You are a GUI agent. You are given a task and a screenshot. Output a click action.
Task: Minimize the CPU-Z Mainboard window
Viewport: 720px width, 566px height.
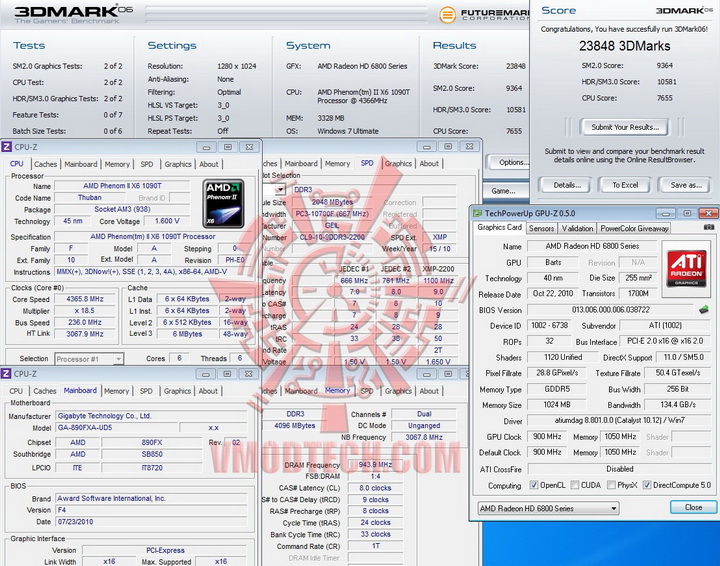[x=206, y=374]
